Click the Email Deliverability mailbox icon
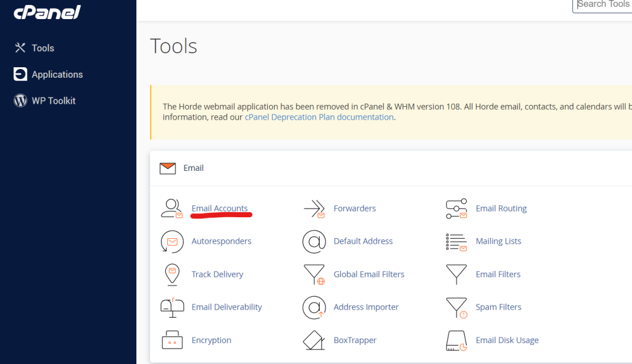 click(x=172, y=308)
